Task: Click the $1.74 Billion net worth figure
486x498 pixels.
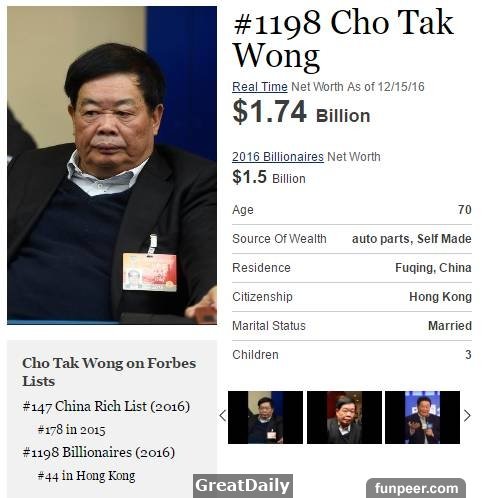Action: click(301, 112)
